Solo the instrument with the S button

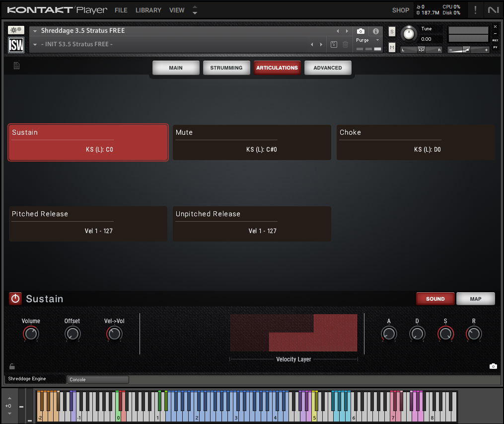click(392, 31)
